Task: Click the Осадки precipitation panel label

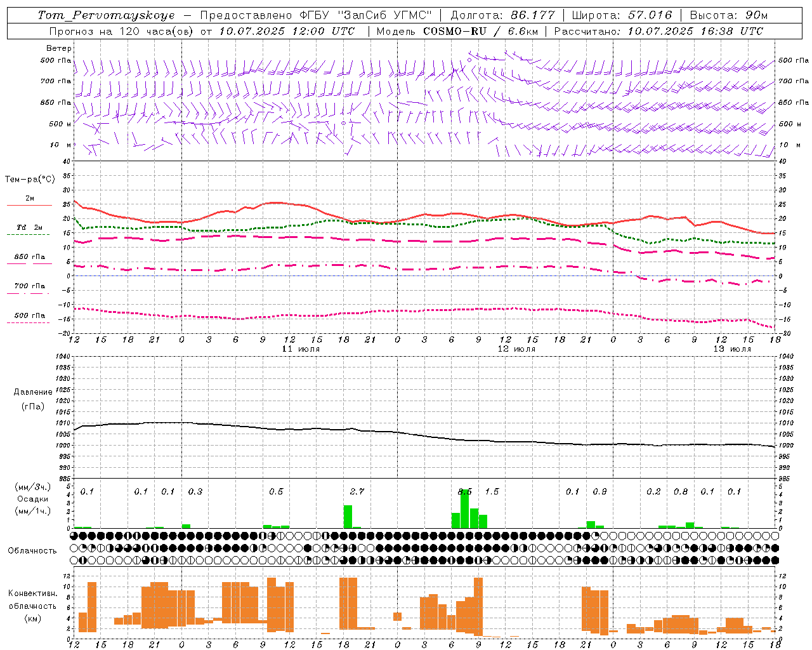Action: pos(33,499)
